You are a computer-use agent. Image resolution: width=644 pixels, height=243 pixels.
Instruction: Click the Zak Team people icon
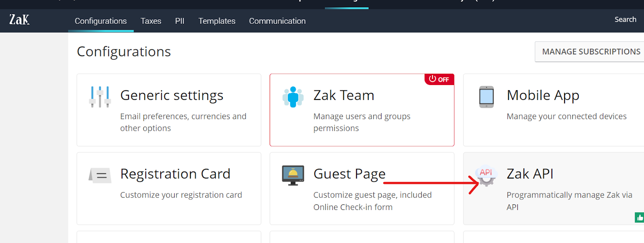[x=293, y=97]
